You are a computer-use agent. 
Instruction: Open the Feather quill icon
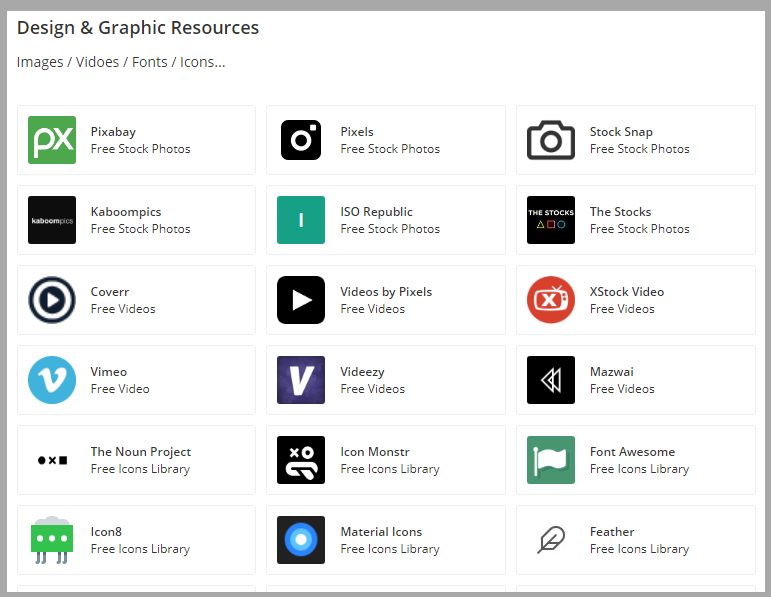pyautogui.click(x=551, y=540)
